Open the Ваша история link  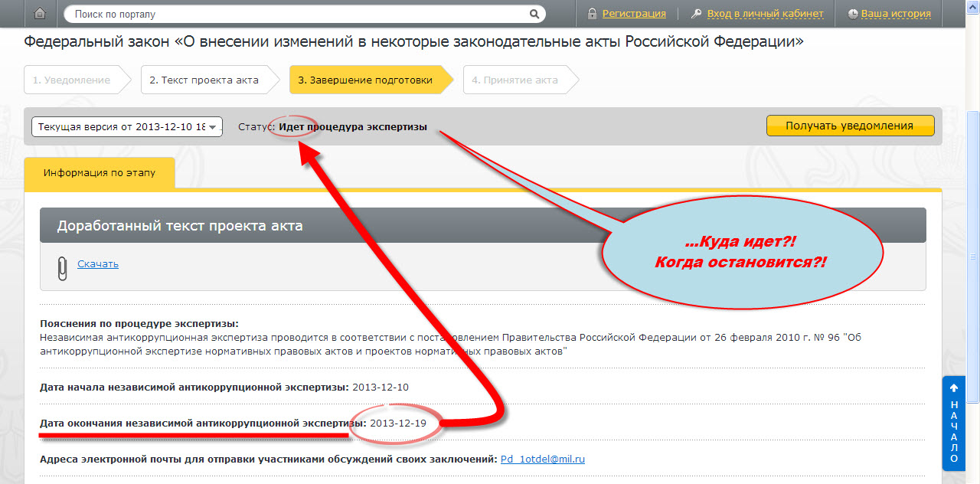(x=896, y=14)
